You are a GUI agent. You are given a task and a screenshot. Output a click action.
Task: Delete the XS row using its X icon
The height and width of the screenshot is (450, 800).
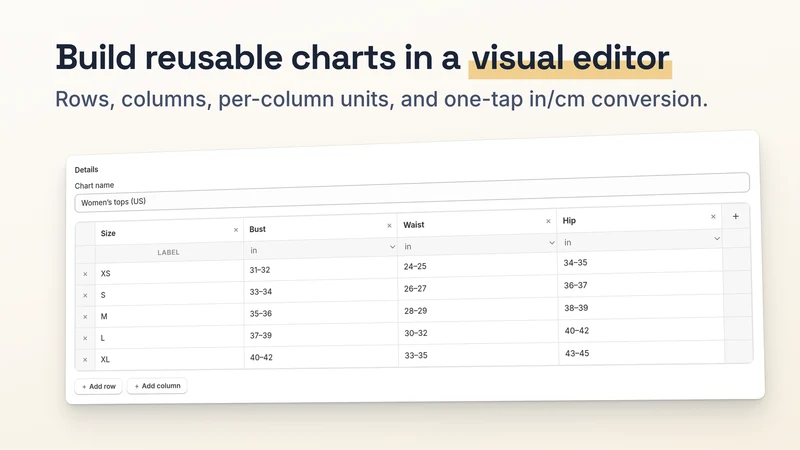pos(85,274)
